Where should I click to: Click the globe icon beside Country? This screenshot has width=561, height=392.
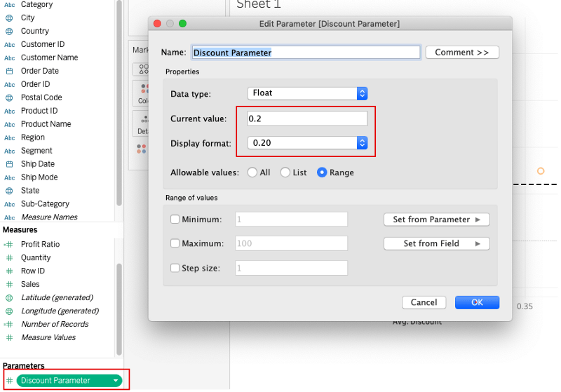10,31
